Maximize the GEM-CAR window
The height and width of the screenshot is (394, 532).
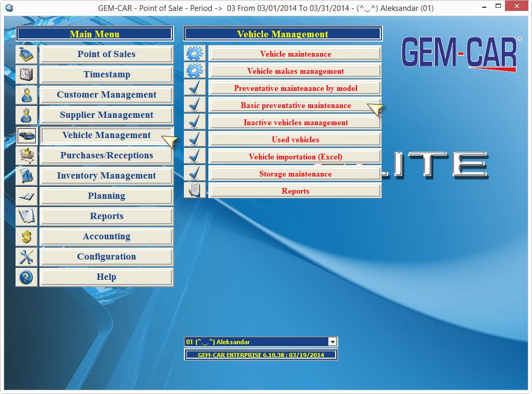pyautogui.click(x=498, y=6)
